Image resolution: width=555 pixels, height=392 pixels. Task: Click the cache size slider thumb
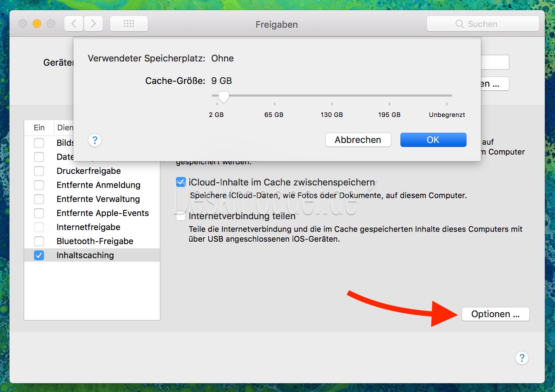[223, 97]
